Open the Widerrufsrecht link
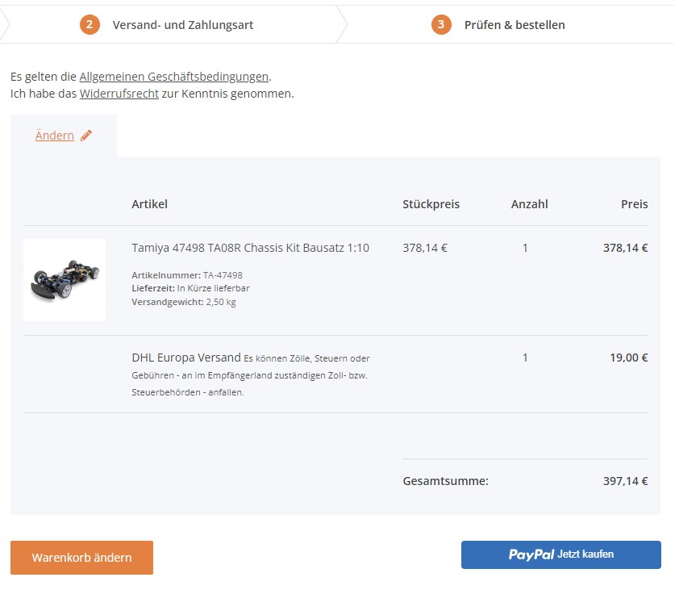 tap(119, 94)
